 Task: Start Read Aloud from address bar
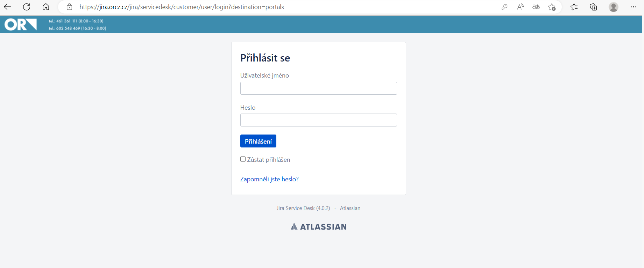click(520, 7)
